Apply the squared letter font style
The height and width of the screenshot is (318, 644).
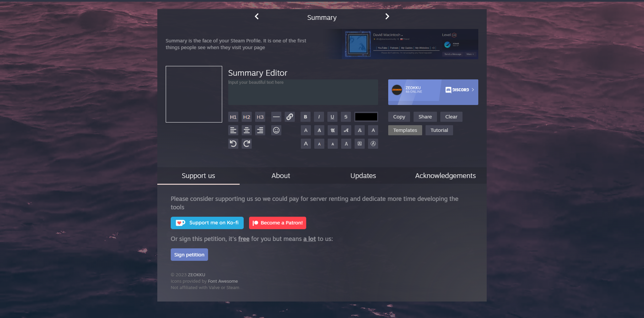[x=360, y=144]
